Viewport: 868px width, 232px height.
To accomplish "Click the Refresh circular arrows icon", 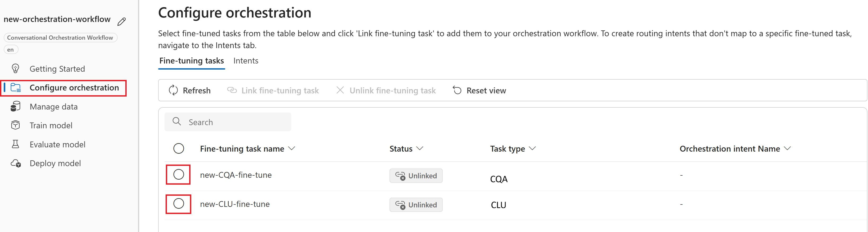I will coord(173,90).
